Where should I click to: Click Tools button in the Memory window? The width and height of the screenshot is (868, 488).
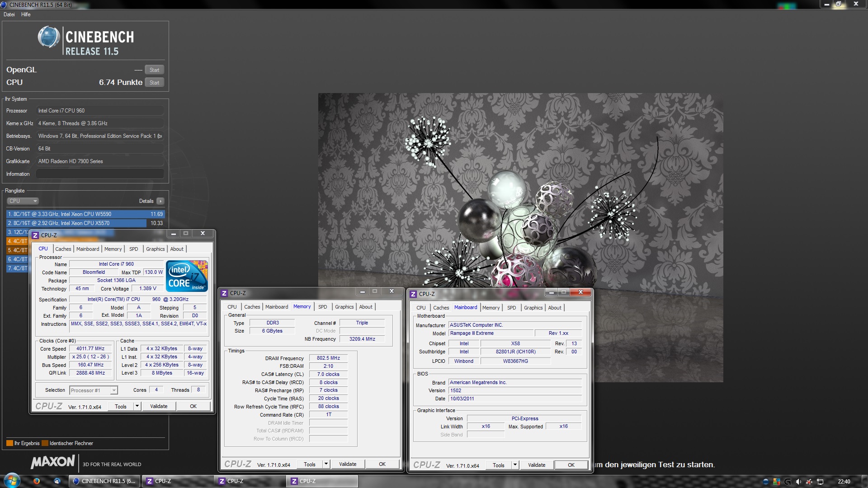310,464
